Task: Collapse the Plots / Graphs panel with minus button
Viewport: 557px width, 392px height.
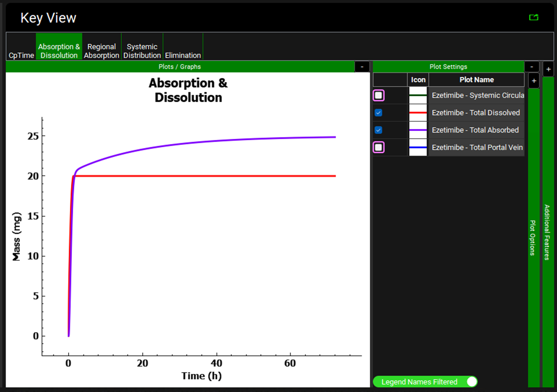Action: coord(362,67)
